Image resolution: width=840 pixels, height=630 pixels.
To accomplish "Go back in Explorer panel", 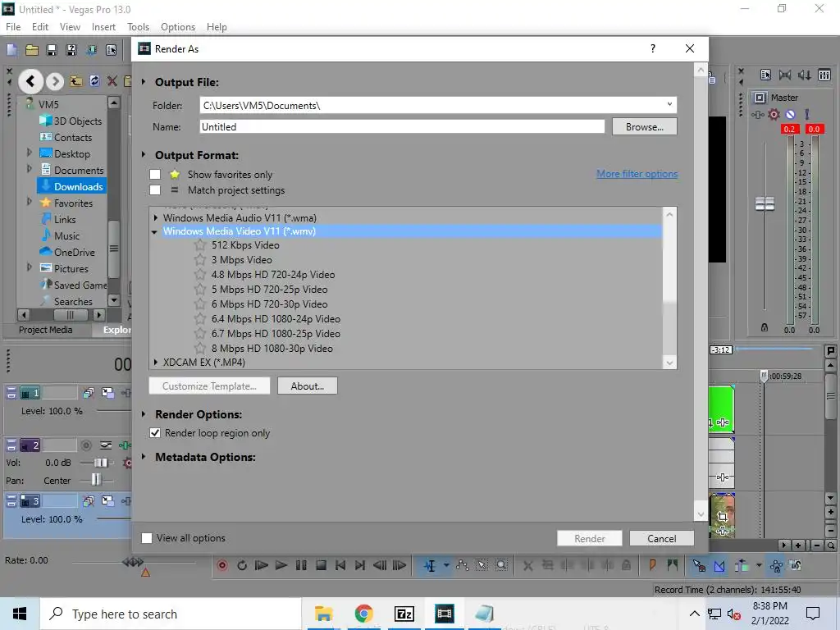I will click(30, 81).
